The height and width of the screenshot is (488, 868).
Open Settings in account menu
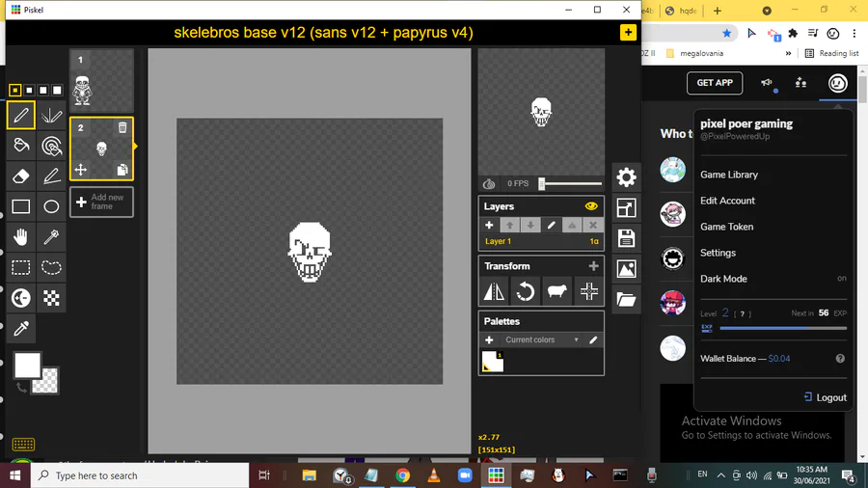pyautogui.click(x=718, y=253)
